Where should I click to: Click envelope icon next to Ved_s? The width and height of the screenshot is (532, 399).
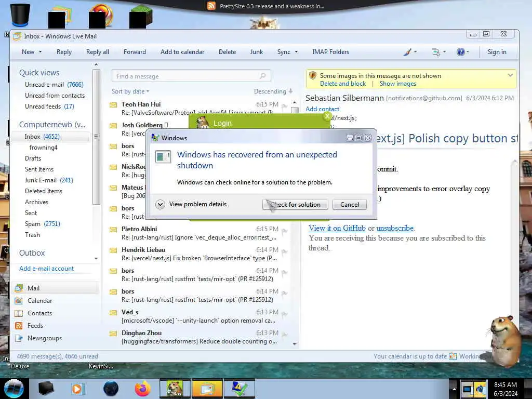tap(113, 312)
